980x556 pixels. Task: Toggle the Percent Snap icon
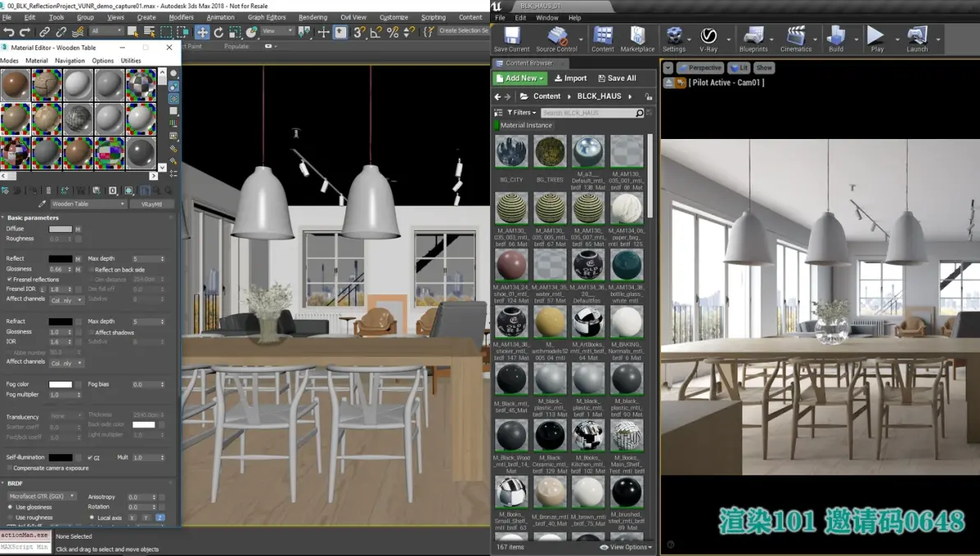[x=392, y=31]
